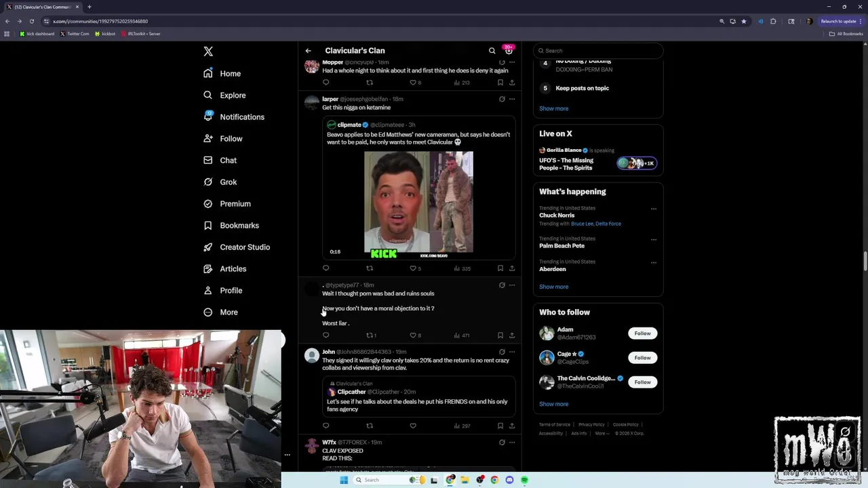Click the Creator Studio rocket icon
Viewport: 868px width, 488px height.
coord(208,247)
